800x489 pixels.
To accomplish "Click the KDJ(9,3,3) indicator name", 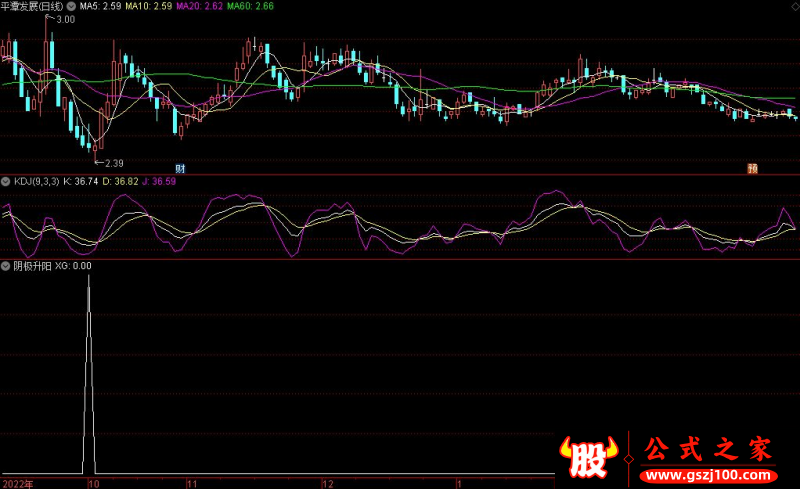I will coord(36,181).
